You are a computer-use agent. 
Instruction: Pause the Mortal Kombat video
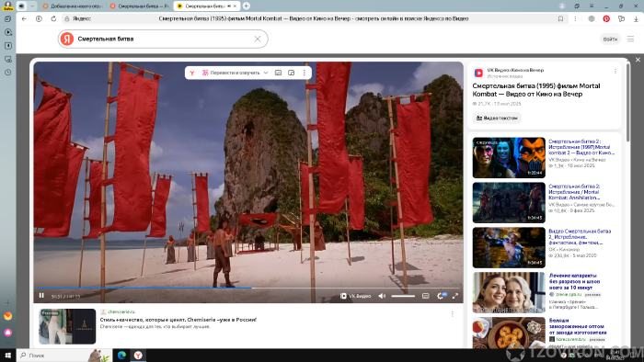point(41,296)
